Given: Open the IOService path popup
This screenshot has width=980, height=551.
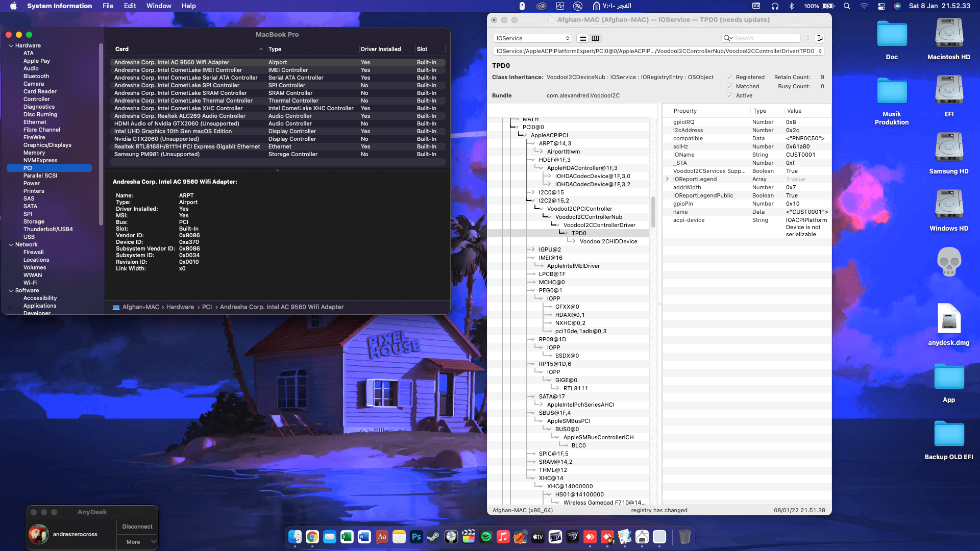Looking at the screenshot, I should pos(658,51).
